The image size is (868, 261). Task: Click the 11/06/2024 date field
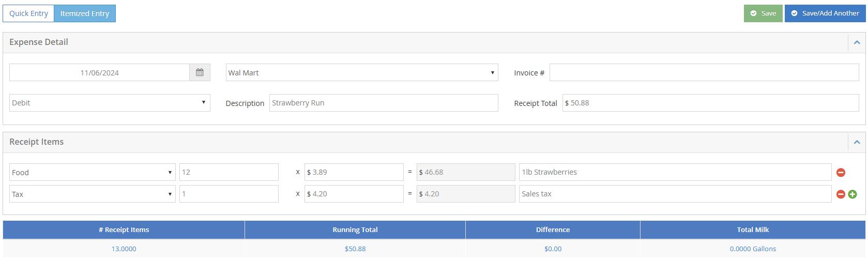[x=99, y=73]
